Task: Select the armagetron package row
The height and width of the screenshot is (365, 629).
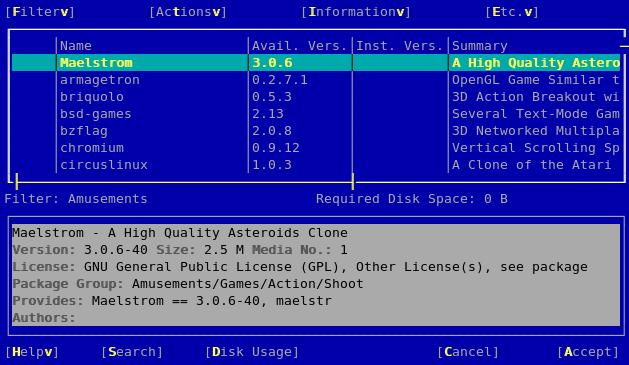Action: (316, 80)
